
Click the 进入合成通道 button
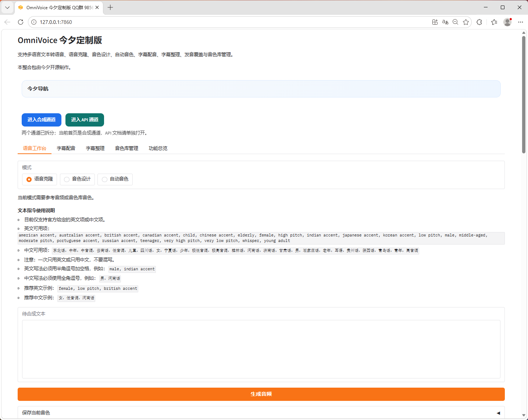(42, 120)
